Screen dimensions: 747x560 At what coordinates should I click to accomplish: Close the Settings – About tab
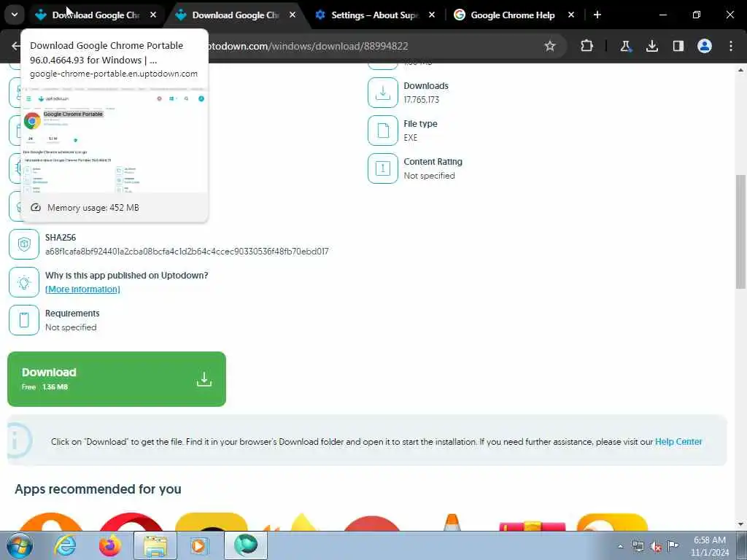point(432,15)
